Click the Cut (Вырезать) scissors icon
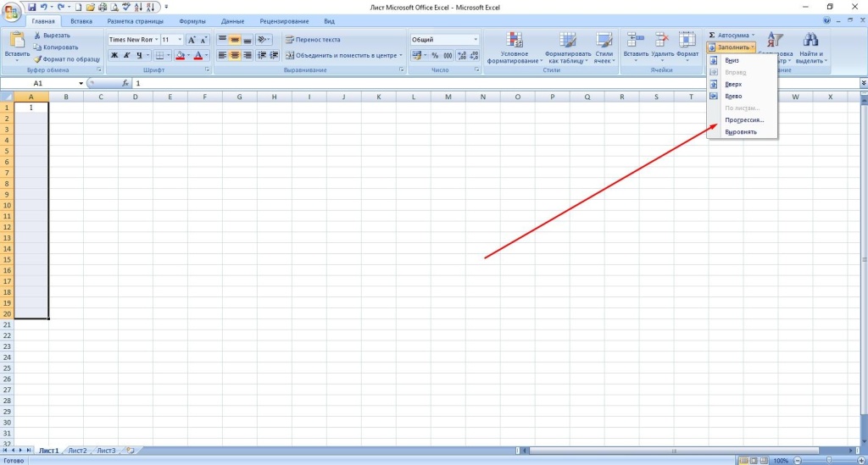Image resolution: width=868 pixels, height=465 pixels. (37, 36)
